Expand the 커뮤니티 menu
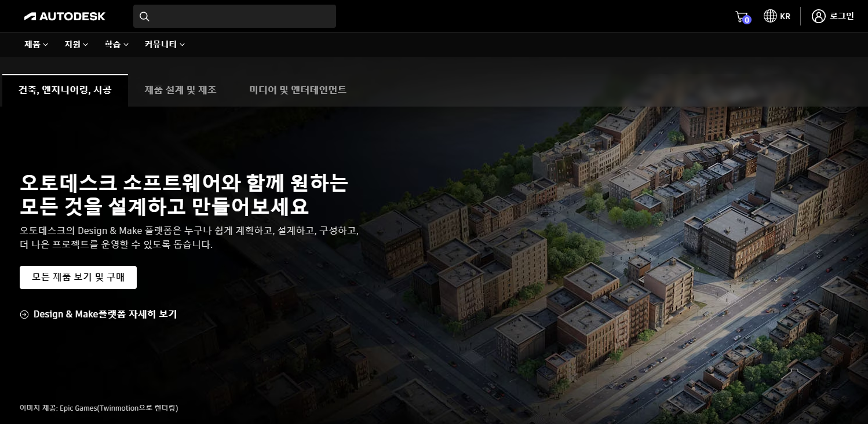The image size is (868, 424). 165,45
